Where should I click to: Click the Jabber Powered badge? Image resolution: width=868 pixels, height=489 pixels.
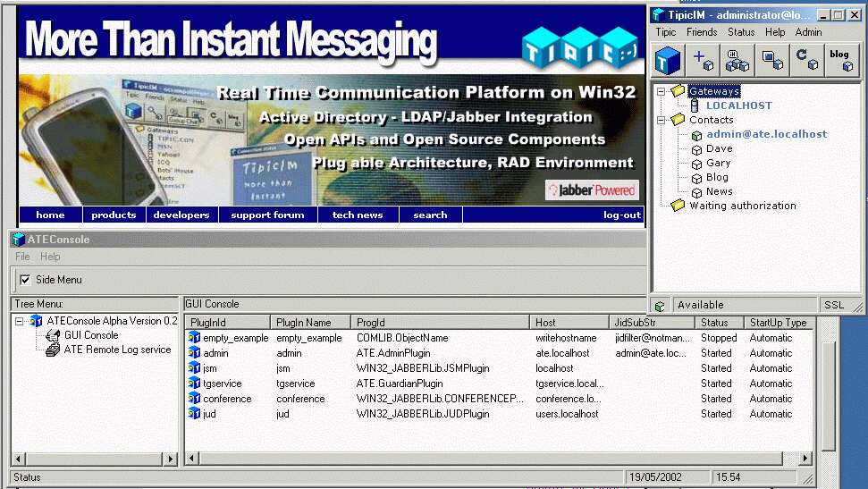[592, 190]
